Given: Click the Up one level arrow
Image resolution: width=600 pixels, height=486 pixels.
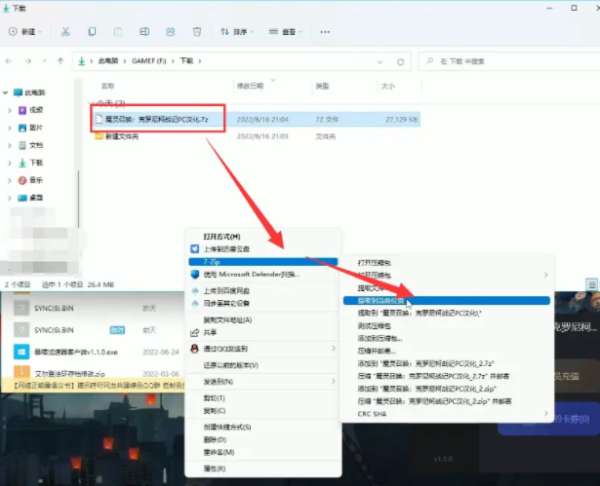Looking at the screenshot, I should (60, 61).
